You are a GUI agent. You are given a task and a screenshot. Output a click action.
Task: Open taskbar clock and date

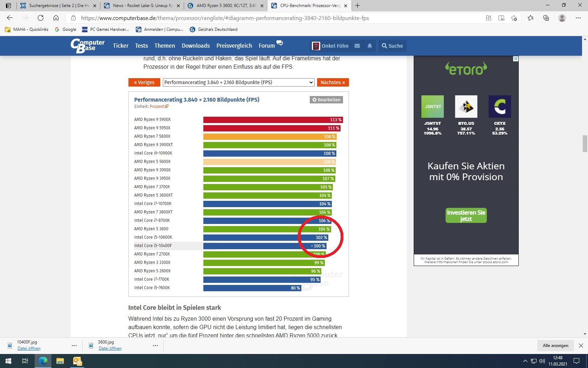[x=558, y=361]
